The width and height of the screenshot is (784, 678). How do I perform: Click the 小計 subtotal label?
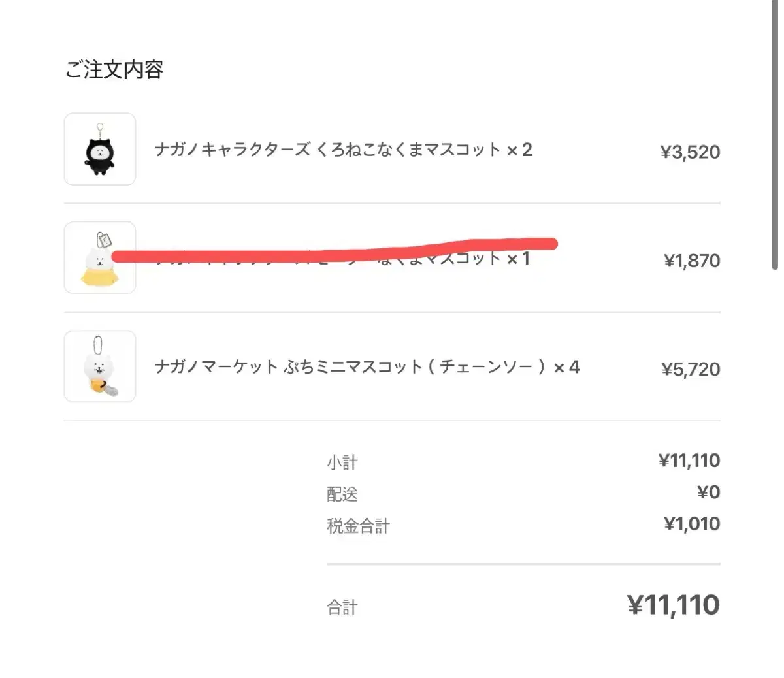[x=342, y=462]
